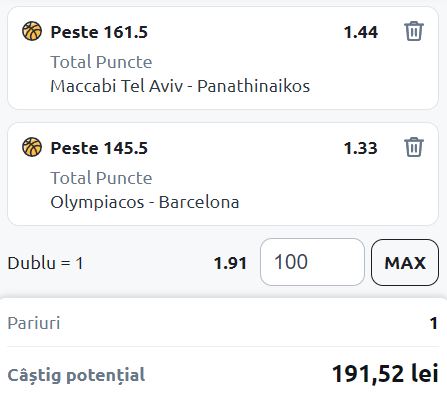447x395 pixels.
Task: Click the Total Puncte label for Maccabi match
Action: pyautogui.click(x=101, y=62)
